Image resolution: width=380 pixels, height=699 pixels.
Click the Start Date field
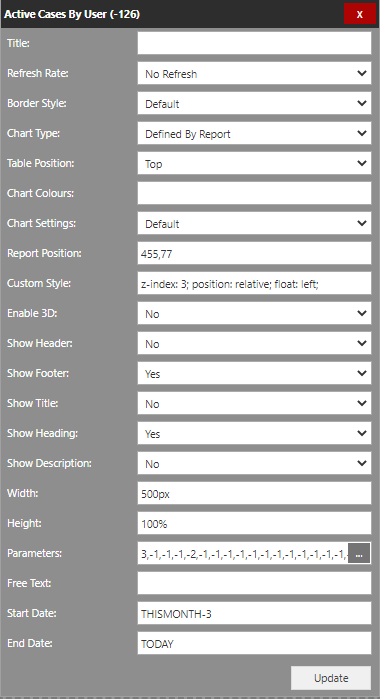click(254, 613)
